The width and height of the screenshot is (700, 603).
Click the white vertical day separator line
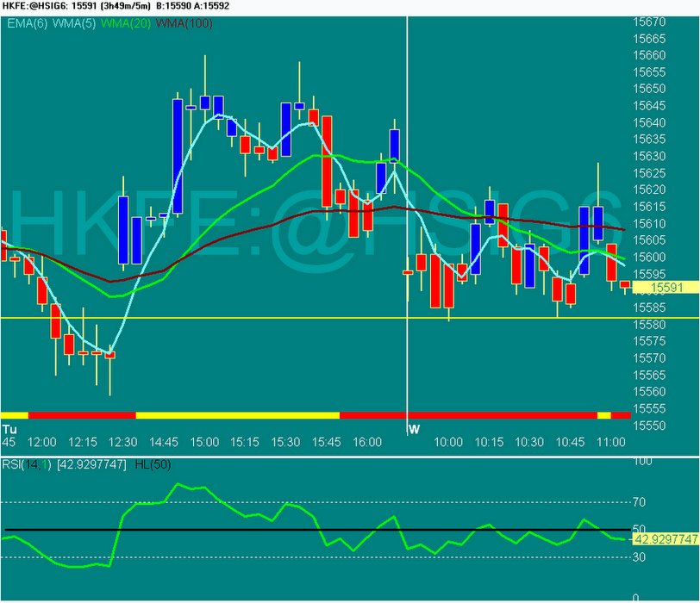tap(407, 225)
